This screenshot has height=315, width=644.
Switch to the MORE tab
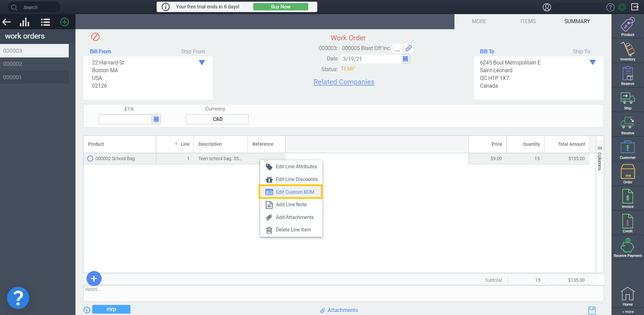[x=479, y=21]
